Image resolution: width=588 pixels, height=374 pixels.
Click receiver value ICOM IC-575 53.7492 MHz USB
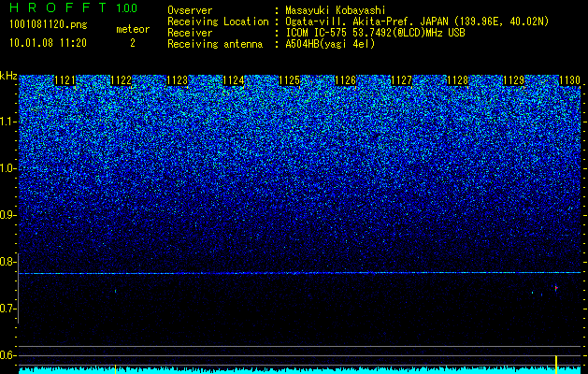click(375, 33)
